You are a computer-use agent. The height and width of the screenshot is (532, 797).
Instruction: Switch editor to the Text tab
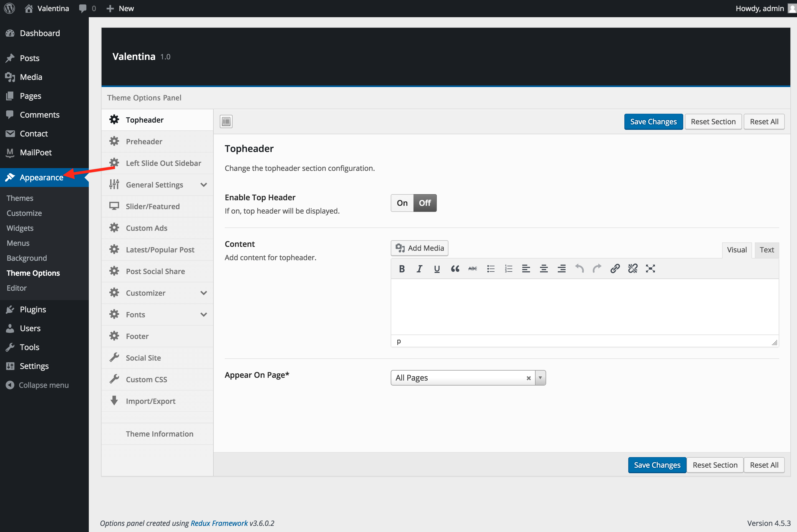click(x=767, y=250)
